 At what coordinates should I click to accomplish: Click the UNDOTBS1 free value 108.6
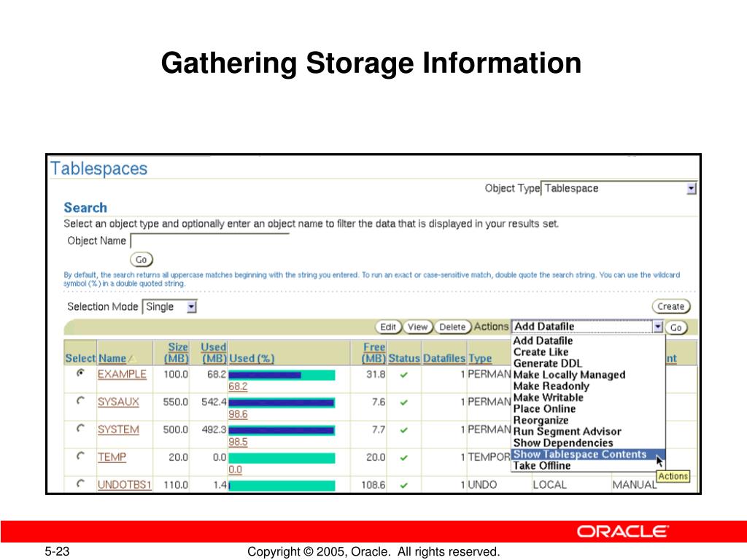coord(373,485)
